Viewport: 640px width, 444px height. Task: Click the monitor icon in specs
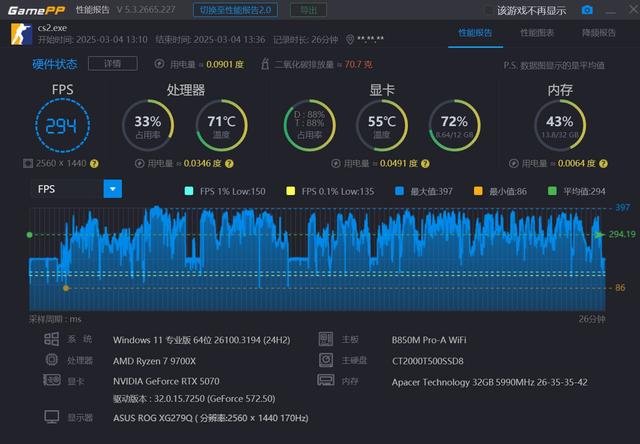(52, 417)
